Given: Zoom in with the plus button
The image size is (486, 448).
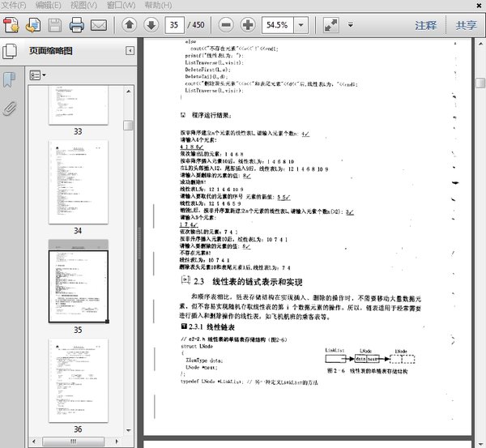Looking at the screenshot, I should tap(248, 25).
